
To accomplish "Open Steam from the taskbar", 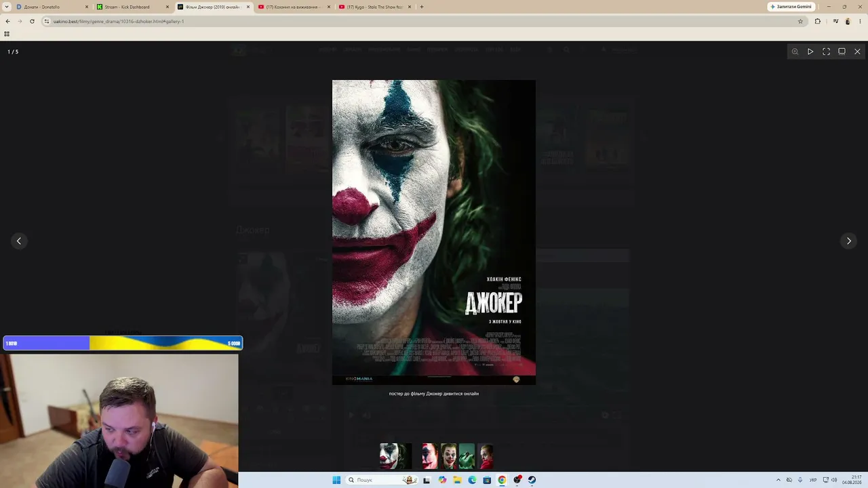I will (532, 480).
